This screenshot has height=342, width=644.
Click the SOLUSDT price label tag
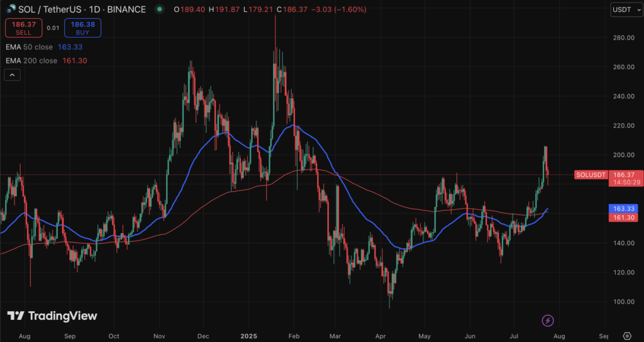(591, 175)
